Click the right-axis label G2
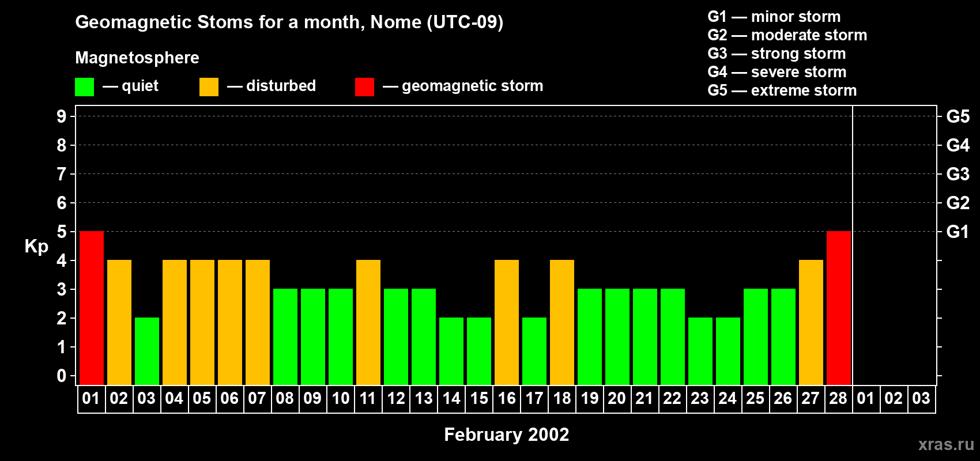 tap(958, 203)
